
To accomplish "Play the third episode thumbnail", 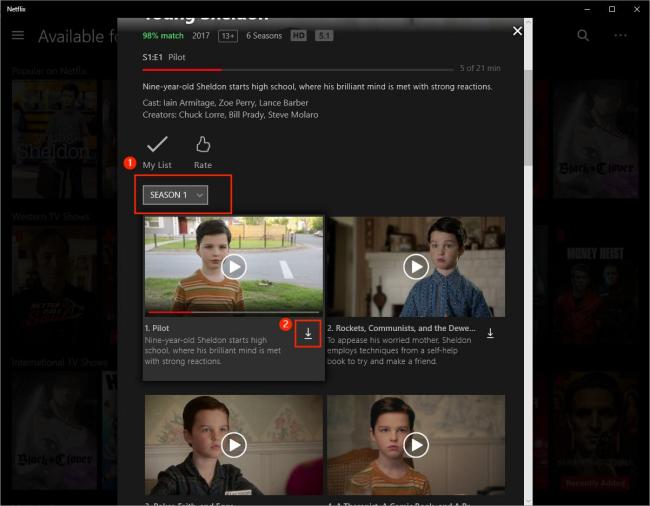I will 234,445.
